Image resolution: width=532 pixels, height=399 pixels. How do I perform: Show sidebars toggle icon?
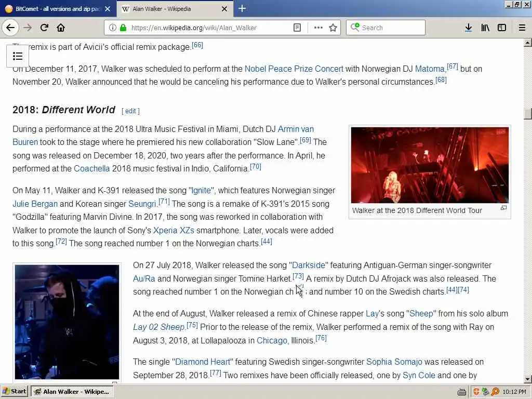(x=502, y=28)
